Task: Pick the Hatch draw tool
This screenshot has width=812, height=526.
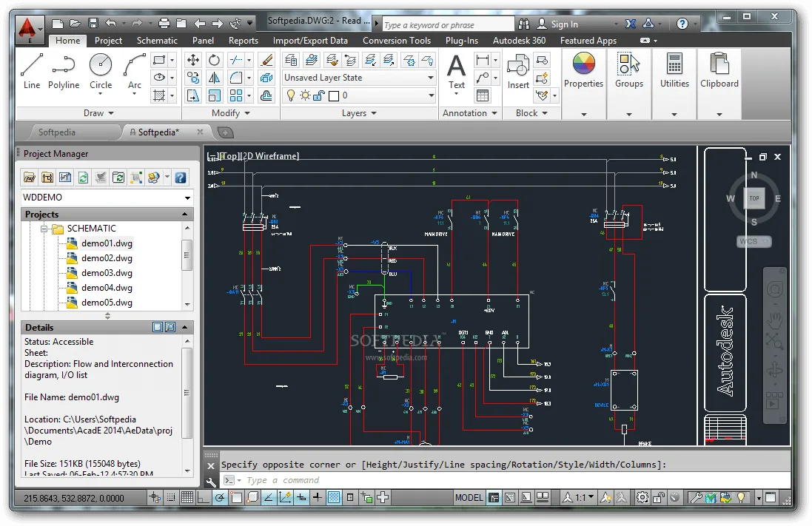Action: click(159, 95)
